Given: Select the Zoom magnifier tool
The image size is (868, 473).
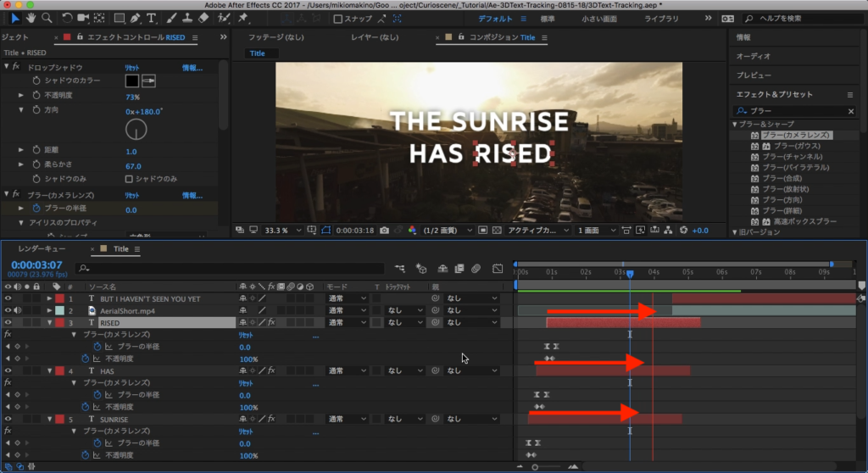Looking at the screenshot, I should 47,18.
